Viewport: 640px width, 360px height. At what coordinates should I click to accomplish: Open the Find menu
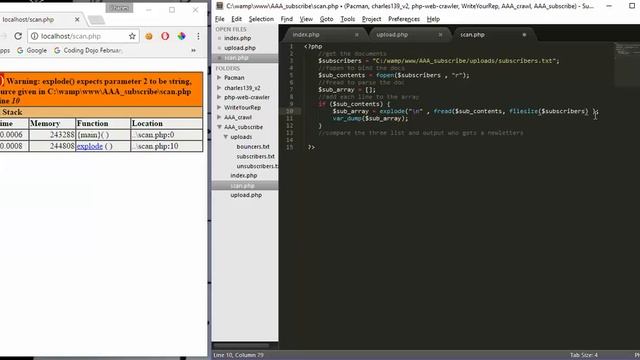[287, 19]
